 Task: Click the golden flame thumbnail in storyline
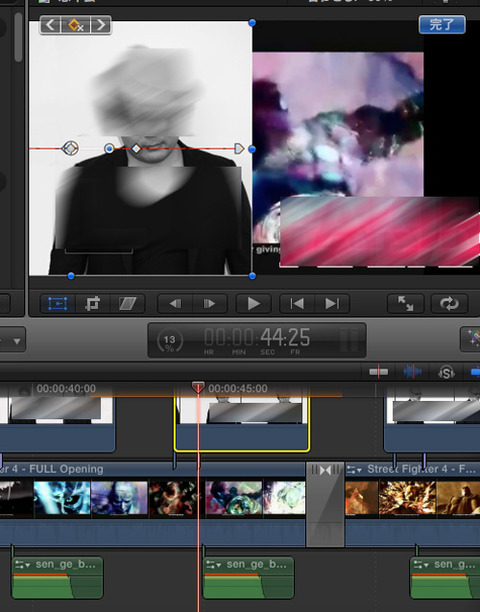(407, 500)
